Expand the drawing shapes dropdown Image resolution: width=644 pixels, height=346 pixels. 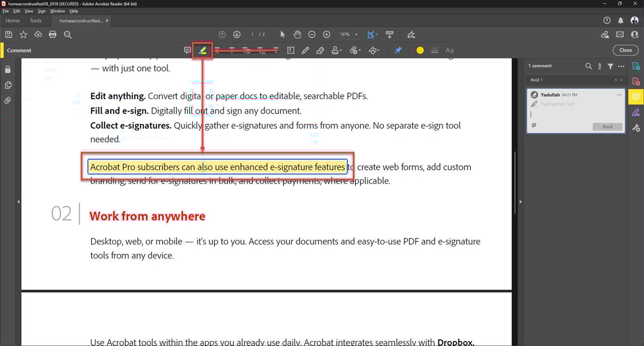(x=378, y=50)
